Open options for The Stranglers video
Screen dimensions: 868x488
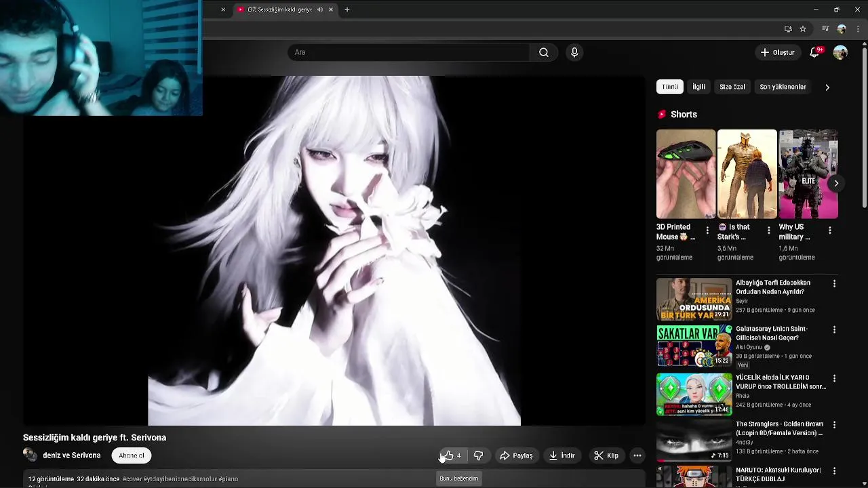(x=834, y=425)
